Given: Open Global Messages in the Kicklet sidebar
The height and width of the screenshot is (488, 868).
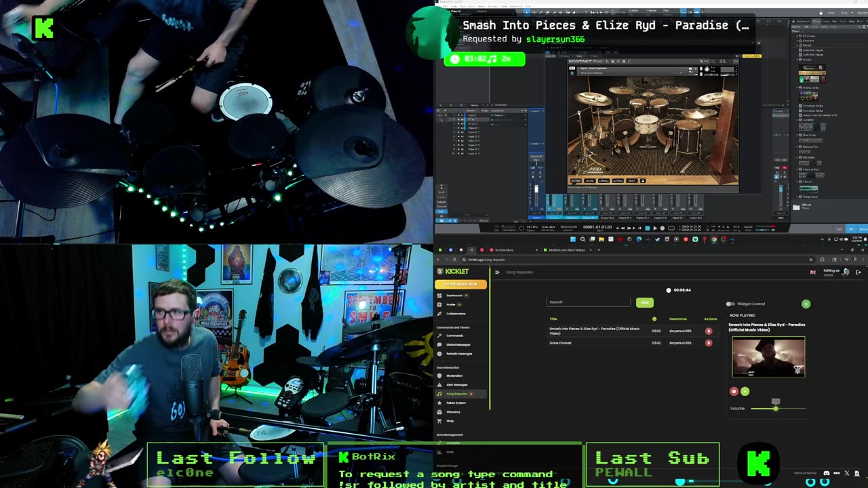Looking at the screenshot, I should tap(458, 344).
